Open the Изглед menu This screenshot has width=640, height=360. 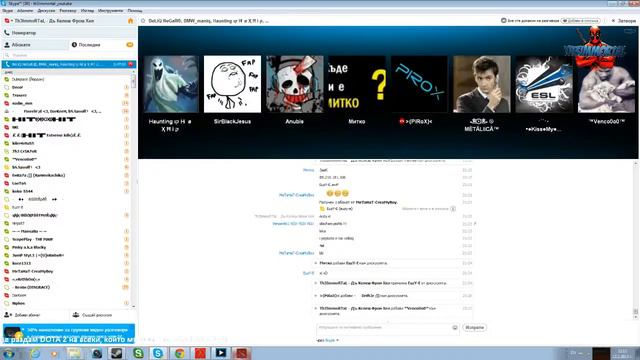pyautogui.click(x=87, y=11)
